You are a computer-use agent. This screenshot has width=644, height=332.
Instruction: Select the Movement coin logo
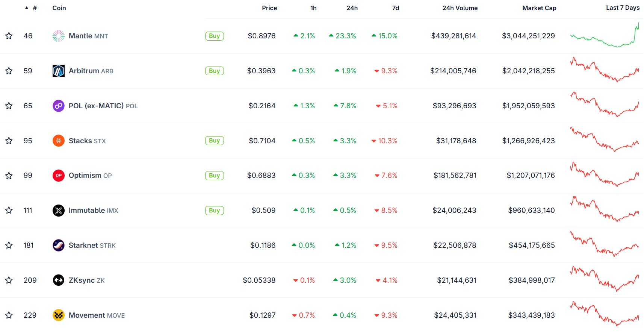coord(58,315)
